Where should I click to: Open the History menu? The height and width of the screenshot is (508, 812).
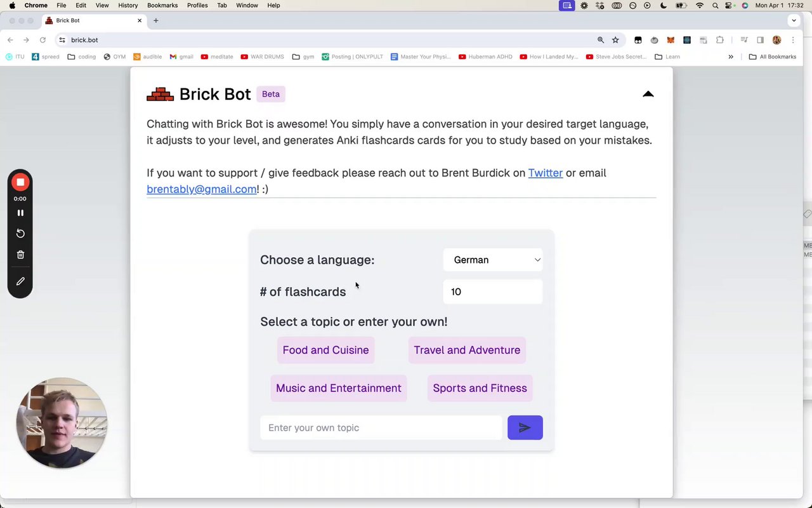click(x=128, y=5)
